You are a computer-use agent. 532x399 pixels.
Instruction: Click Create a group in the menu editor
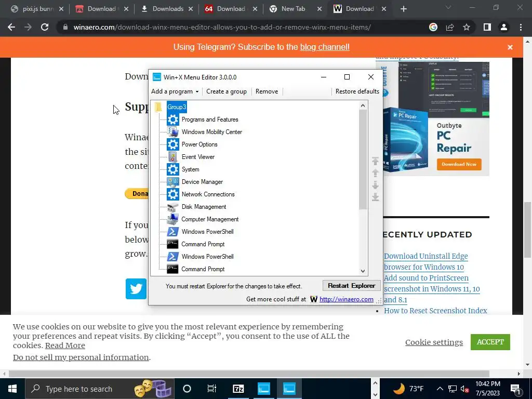coord(227,91)
